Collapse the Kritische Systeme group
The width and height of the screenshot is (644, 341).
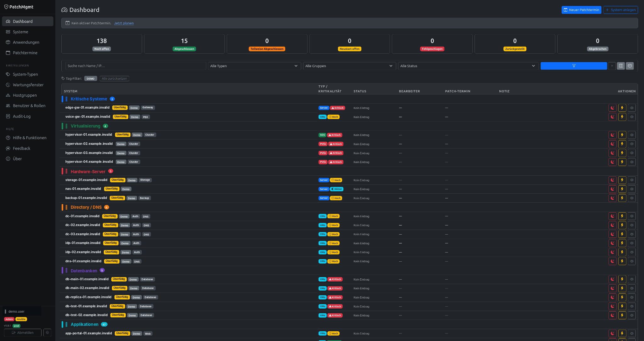[89, 99]
